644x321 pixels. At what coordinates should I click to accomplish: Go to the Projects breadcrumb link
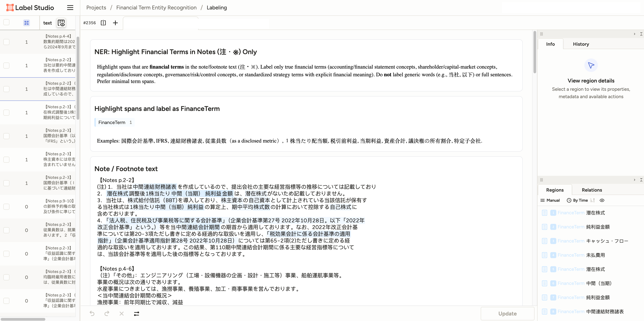96,8
